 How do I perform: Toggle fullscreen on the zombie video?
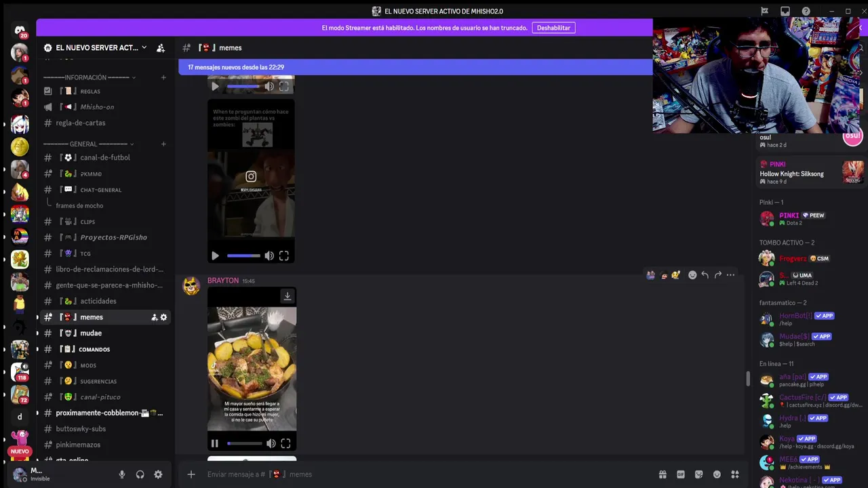pos(284,256)
